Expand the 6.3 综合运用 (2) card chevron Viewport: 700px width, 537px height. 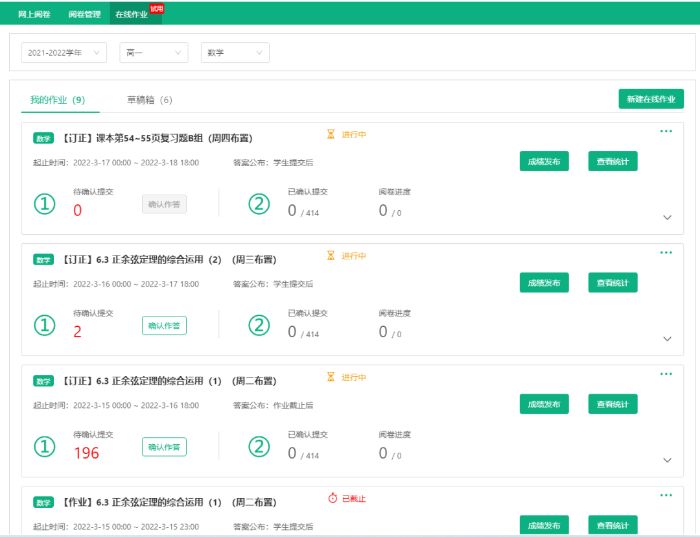point(667,339)
